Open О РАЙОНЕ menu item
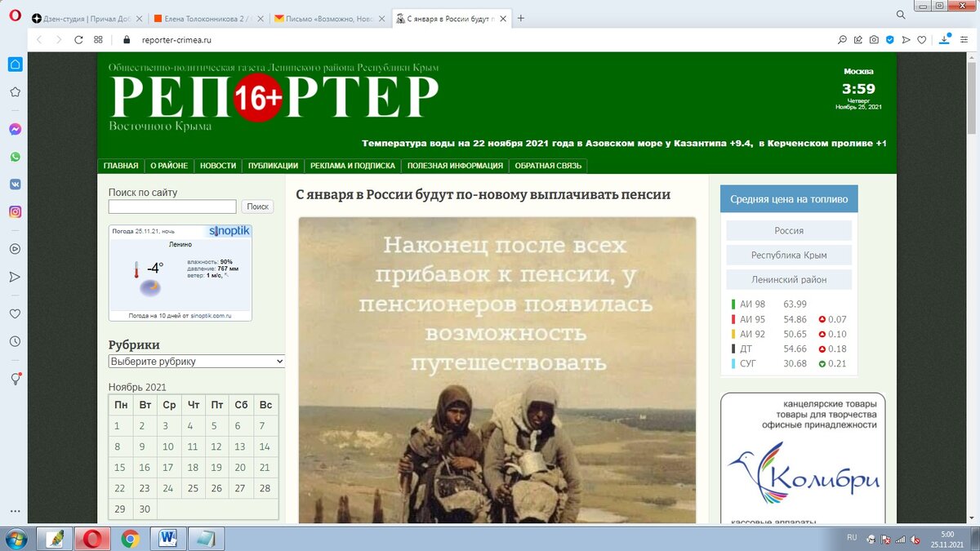980x551 pixels. click(x=169, y=166)
